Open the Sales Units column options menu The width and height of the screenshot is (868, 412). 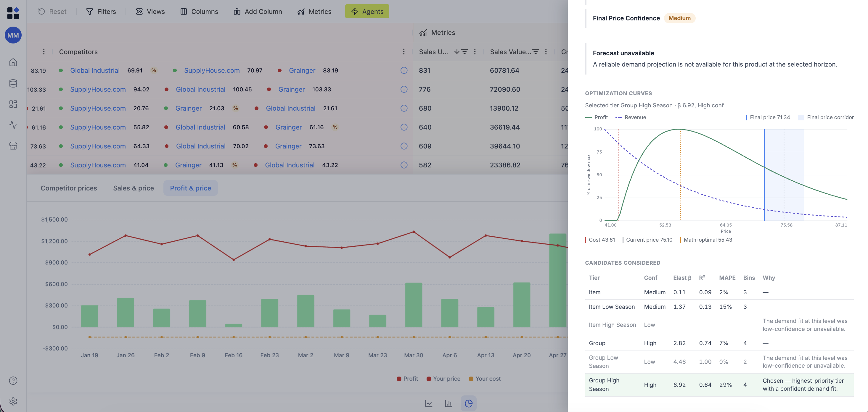tap(475, 51)
